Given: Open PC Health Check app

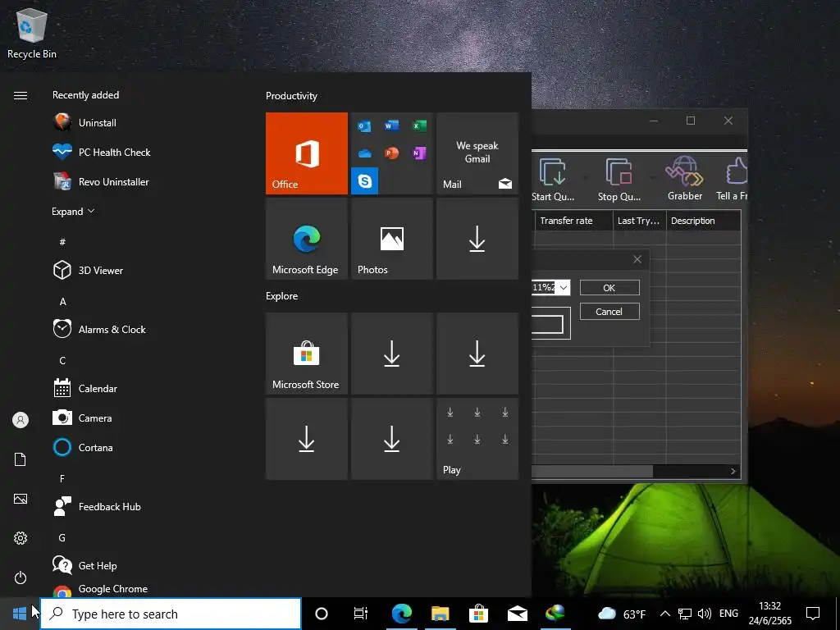Looking at the screenshot, I should 102,152.
